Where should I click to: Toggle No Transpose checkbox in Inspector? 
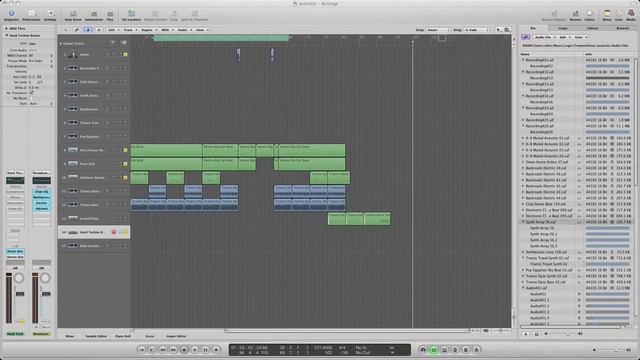pyautogui.click(x=31, y=93)
